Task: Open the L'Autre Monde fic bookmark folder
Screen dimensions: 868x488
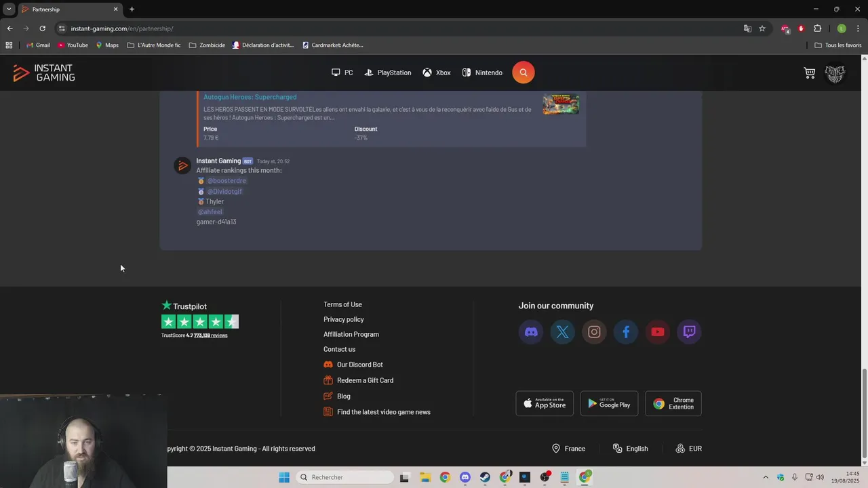Action: tap(154, 45)
